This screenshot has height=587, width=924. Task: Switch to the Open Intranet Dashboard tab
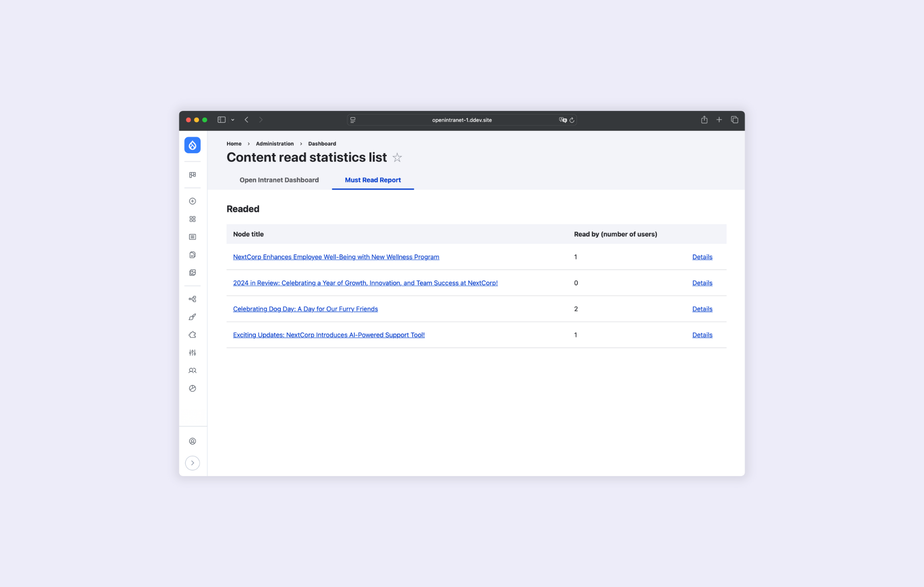[279, 180]
